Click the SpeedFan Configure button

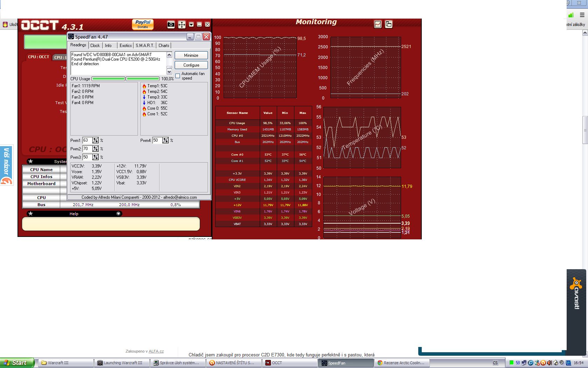click(191, 65)
